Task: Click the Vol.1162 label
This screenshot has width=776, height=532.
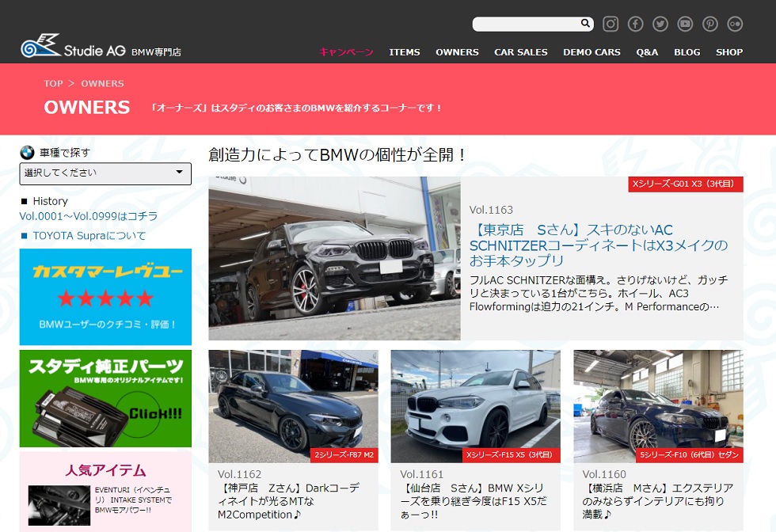Action: pos(239,474)
